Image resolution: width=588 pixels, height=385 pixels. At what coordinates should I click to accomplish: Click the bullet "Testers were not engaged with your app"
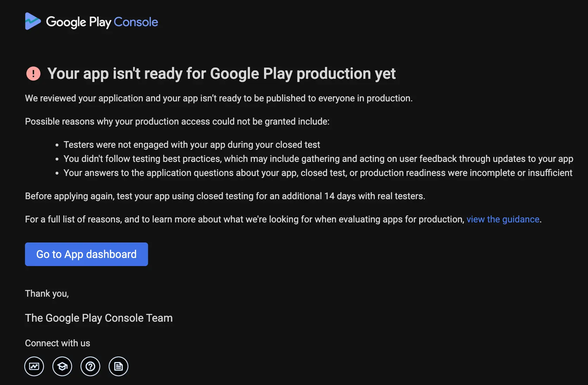[192, 145]
